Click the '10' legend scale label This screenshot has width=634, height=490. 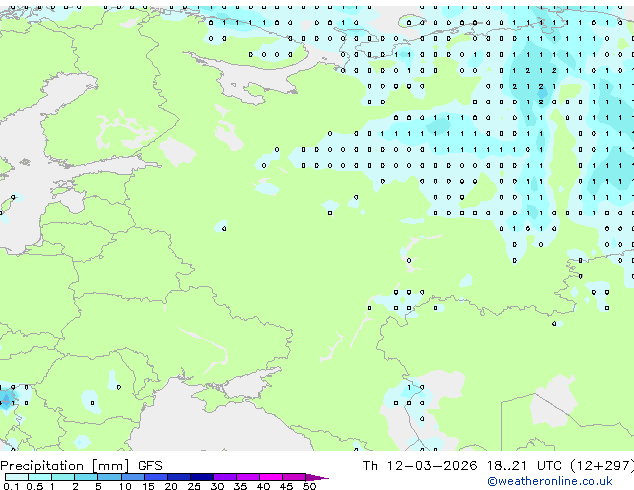(x=125, y=486)
